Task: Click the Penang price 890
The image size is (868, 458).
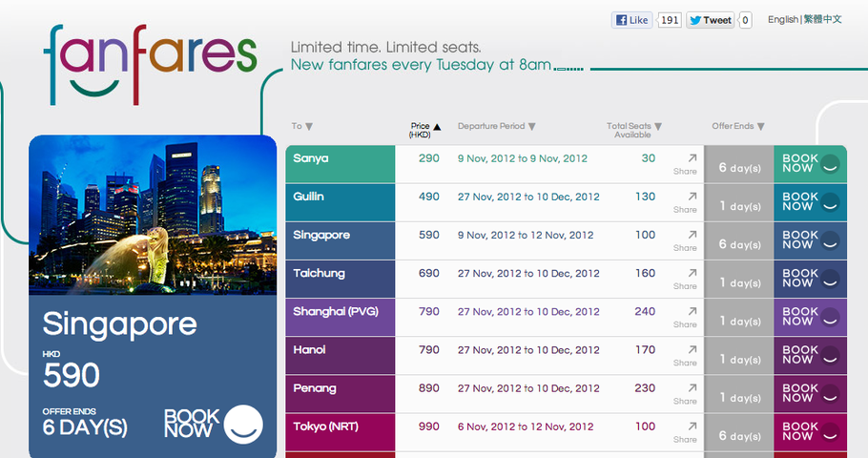Action: 429,388
